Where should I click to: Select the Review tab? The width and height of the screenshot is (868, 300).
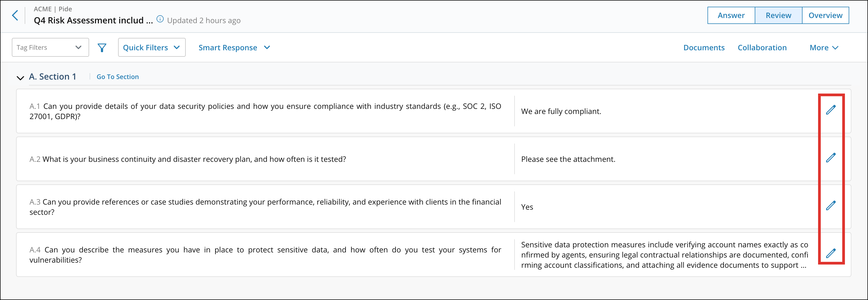point(778,15)
